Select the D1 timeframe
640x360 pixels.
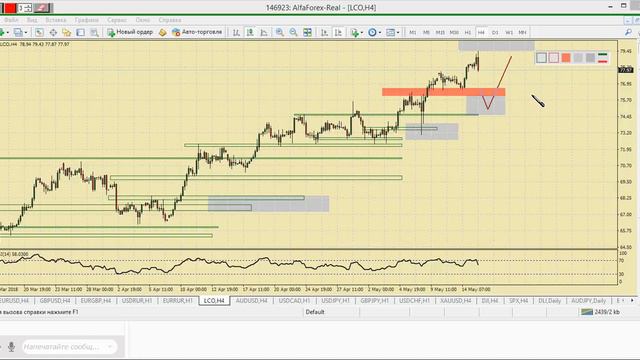[495, 32]
